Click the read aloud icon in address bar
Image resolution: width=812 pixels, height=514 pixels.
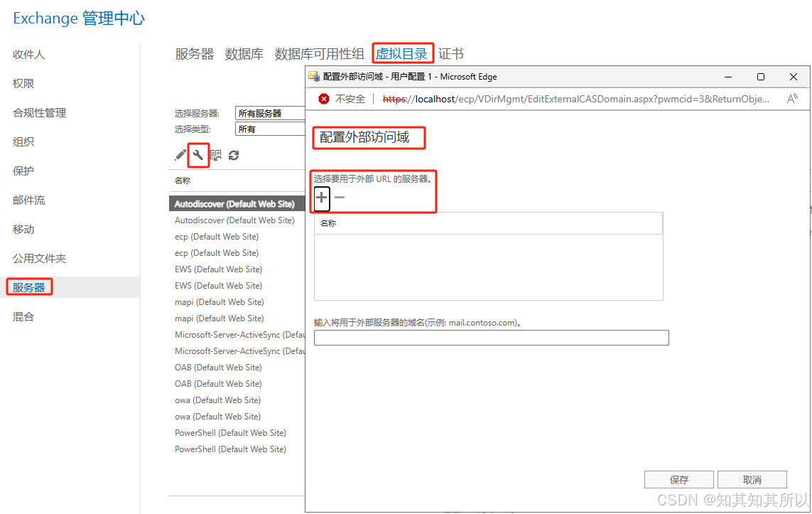click(x=792, y=99)
